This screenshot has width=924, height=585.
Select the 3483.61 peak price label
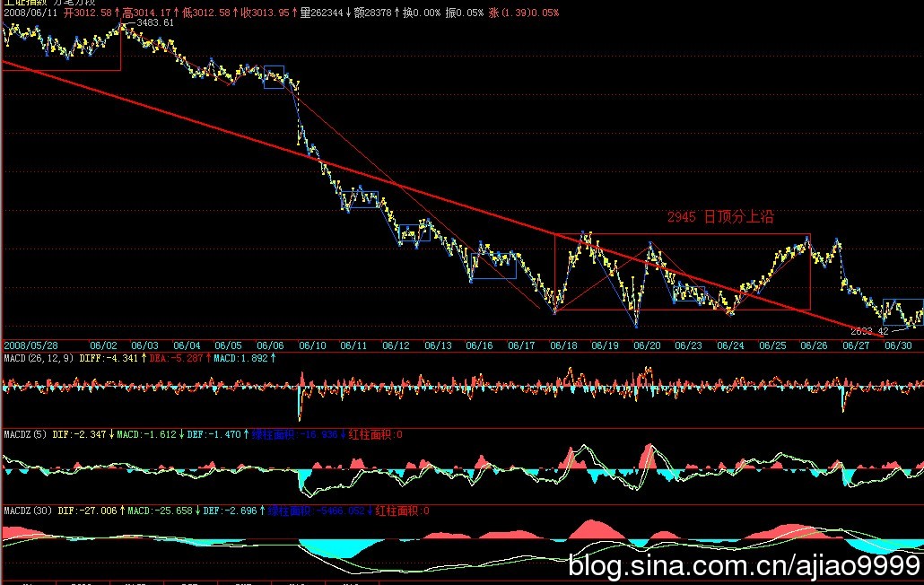tap(155, 23)
